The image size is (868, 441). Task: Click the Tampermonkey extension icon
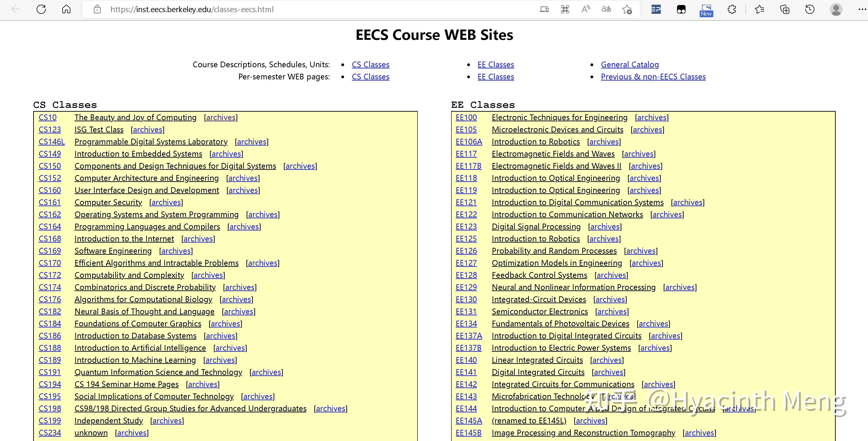[x=681, y=9]
